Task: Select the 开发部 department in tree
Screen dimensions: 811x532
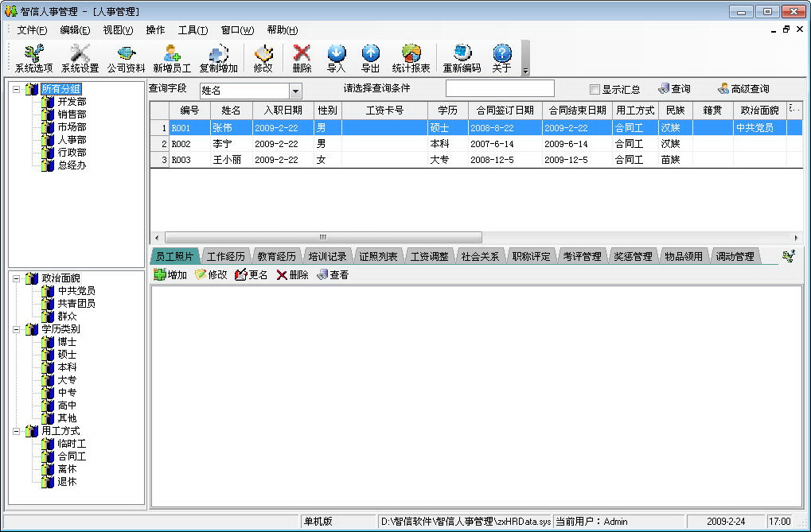Action: (x=72, y=102)
